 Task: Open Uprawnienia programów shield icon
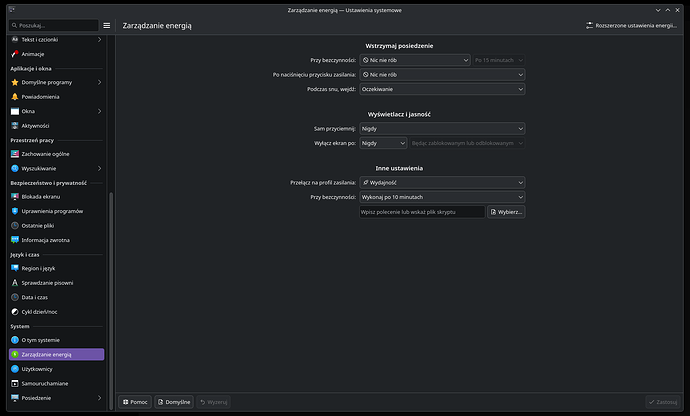(14, 211)
